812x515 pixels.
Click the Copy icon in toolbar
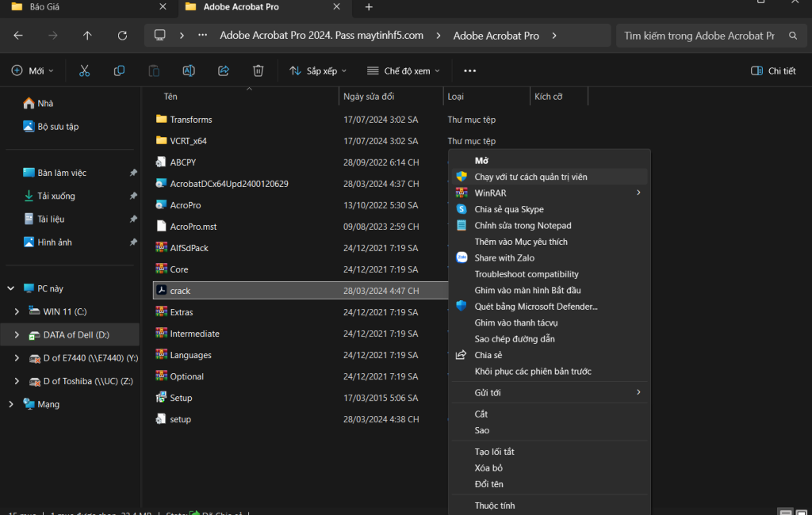click(x=119, y=71)
